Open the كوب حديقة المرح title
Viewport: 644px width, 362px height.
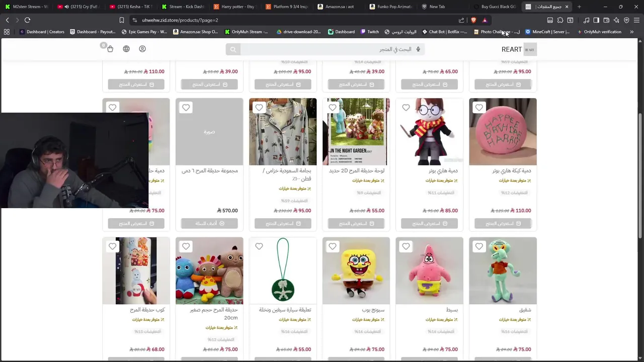[x=147, y=310]
